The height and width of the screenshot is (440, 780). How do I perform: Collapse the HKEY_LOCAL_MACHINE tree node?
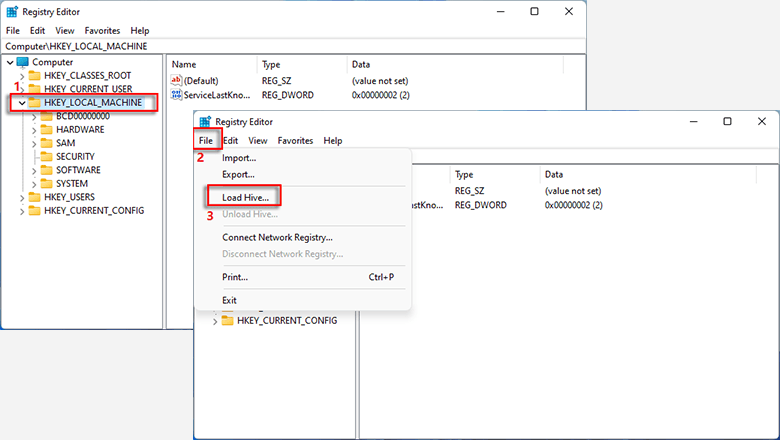22,103
